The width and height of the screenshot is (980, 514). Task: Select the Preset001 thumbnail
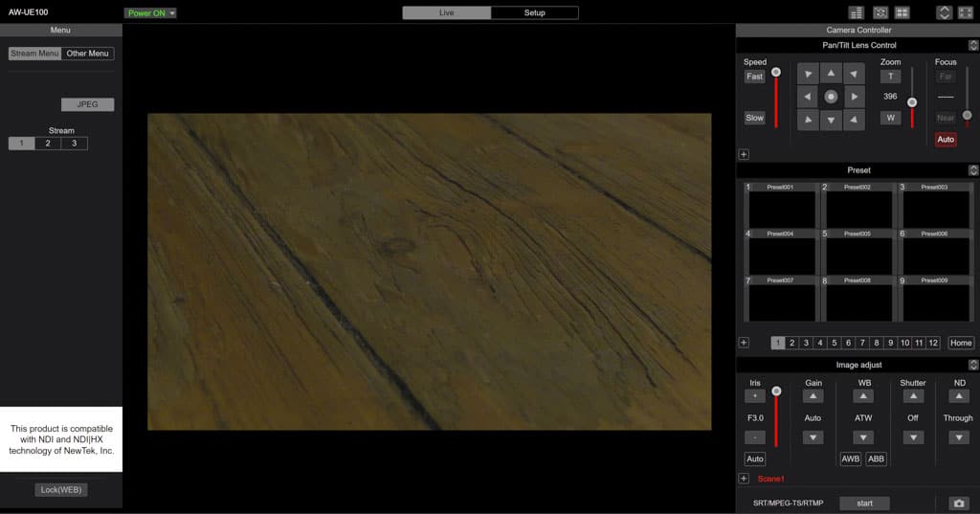[x=780, y=205]
